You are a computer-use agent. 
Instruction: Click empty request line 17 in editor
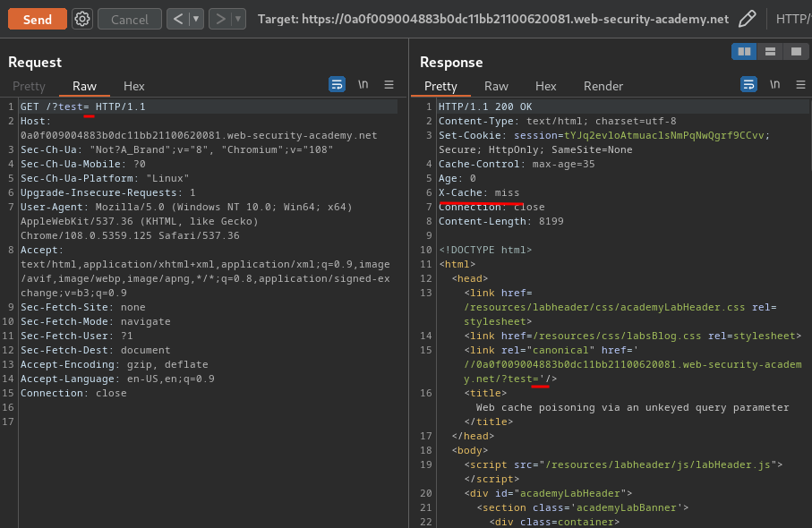[x=207, y=422]
